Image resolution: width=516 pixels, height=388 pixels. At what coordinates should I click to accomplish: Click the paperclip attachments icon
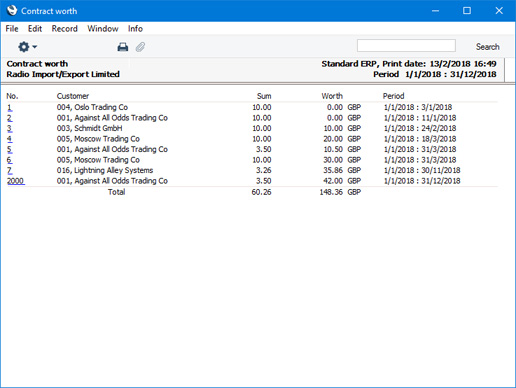point(140,47)
